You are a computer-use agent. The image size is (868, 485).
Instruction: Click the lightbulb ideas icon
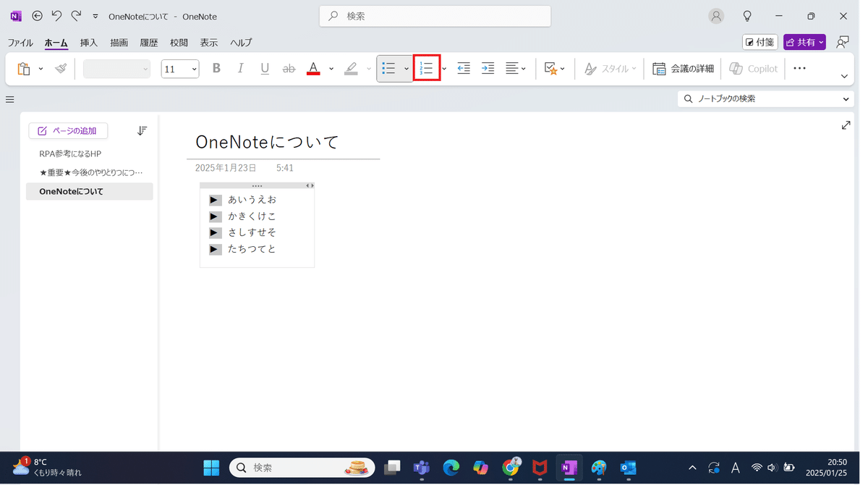[x=747, y=16]
